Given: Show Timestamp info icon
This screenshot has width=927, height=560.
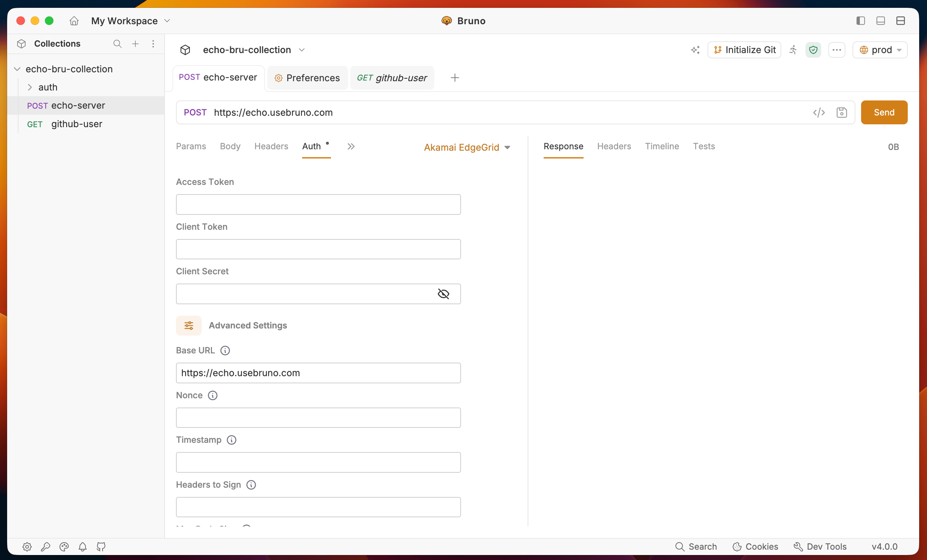Looking at the screenshot, I should pyautogui.click(x=231, y=440).
